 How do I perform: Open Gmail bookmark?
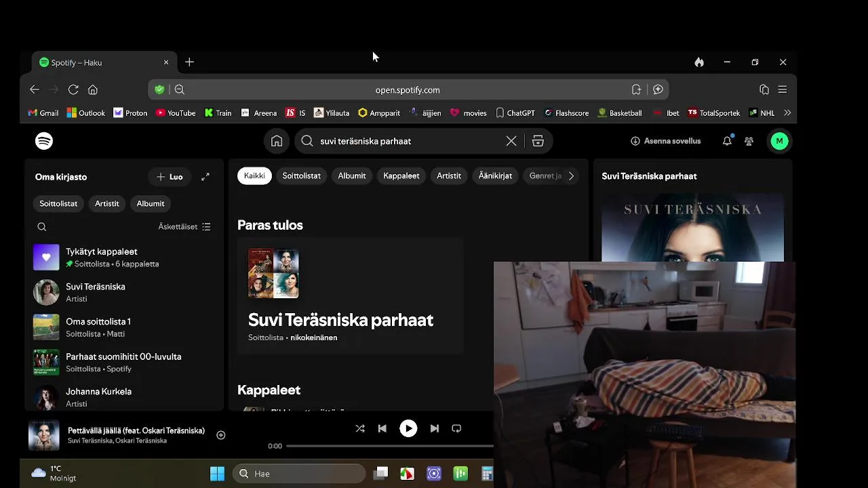click(43, 113)
